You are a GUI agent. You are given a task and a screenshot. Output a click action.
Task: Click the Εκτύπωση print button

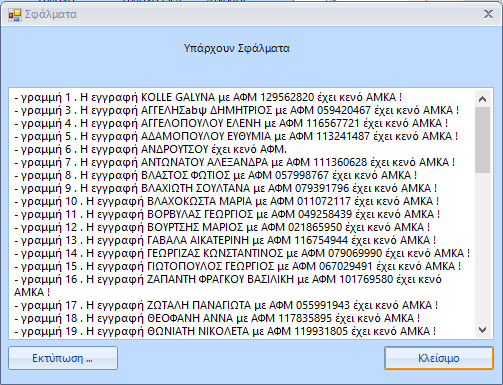click(63, 358)
